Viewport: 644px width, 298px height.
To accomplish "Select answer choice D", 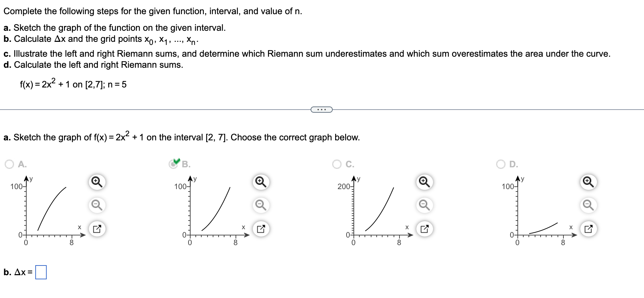I will point(501,164).
